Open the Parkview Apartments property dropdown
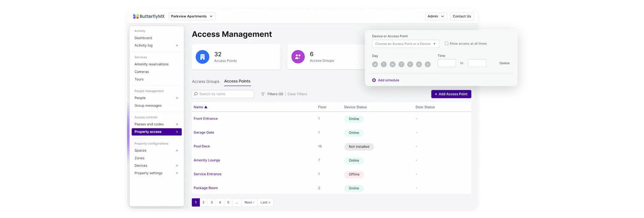This screenshot has width=644, height=218. tap(192, 16)
